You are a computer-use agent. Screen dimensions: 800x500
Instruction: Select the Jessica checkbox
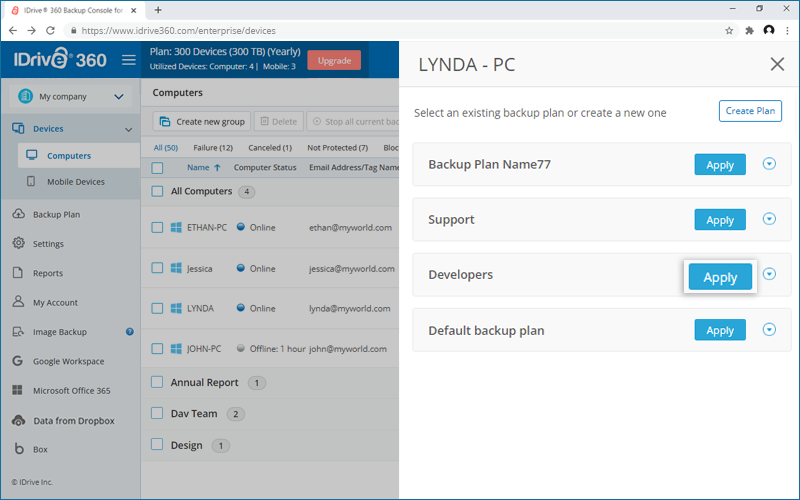point(157,268)
